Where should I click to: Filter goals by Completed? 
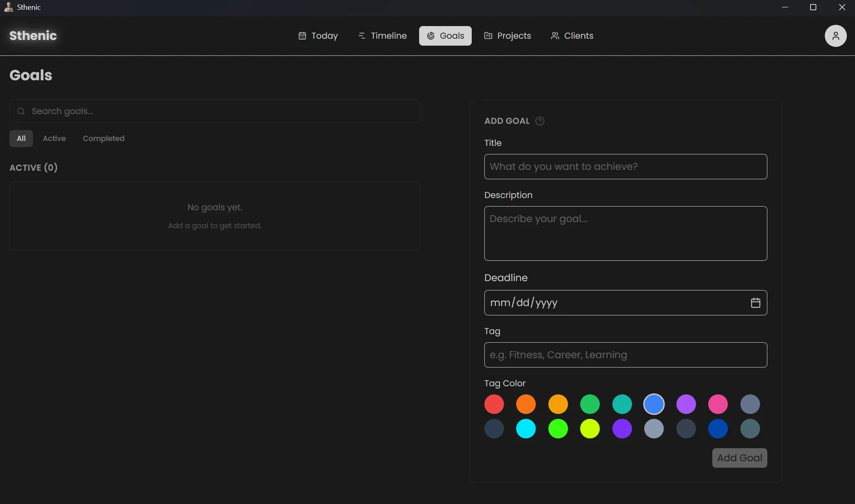point(104,139)
